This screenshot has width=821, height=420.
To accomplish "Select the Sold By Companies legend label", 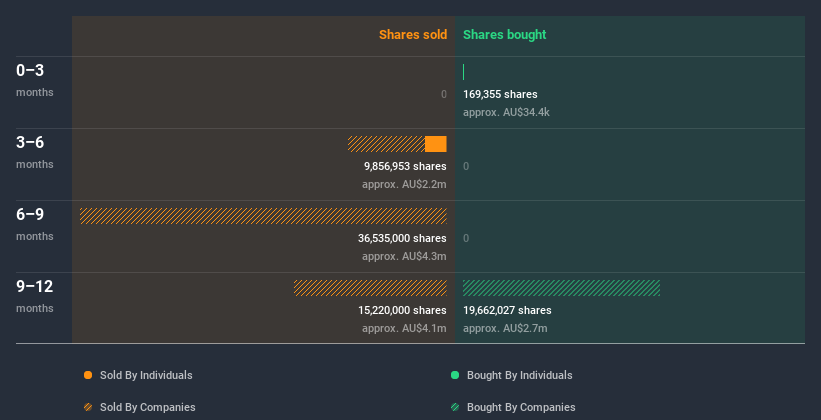I will click(148, 407).
